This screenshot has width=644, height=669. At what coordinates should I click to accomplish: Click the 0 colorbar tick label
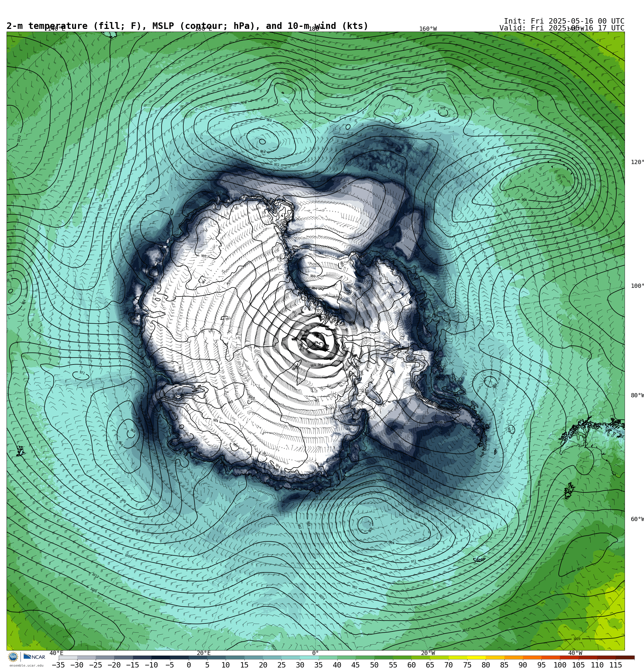[189, 665]
